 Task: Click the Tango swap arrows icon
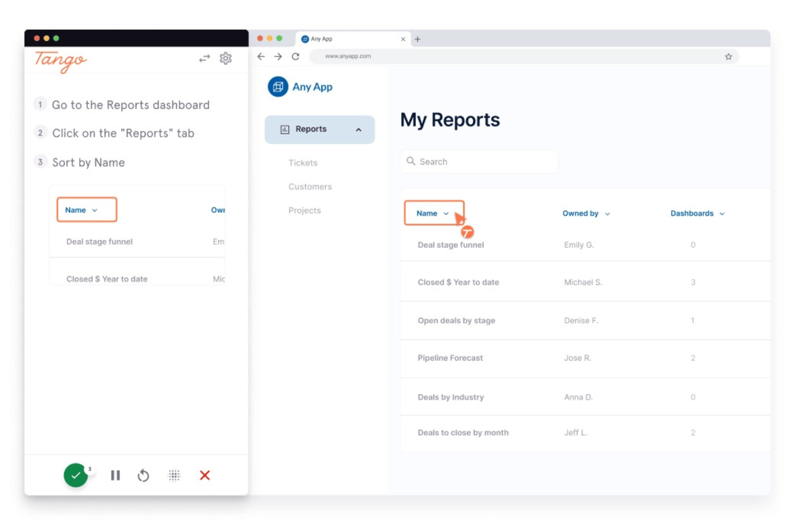point(204,58)
